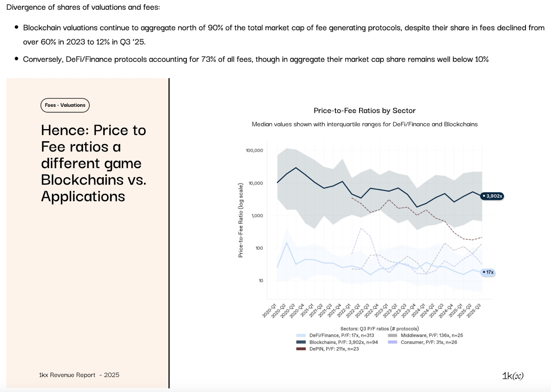The width and height of the screenshot is (551, 392).
Task: Click the 1kx Revenue Report - 2025 footer
Action: coord(79,375)
